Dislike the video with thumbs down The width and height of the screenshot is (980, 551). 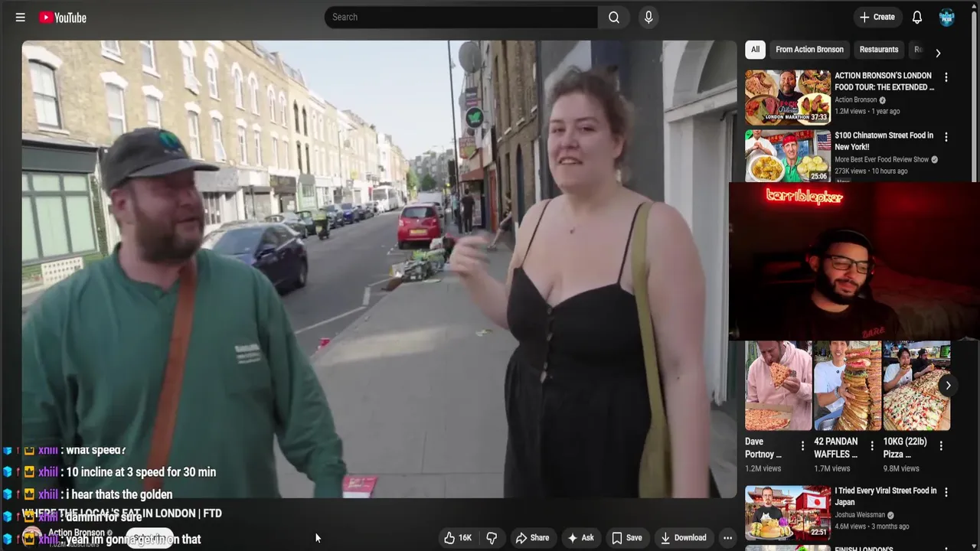[492, 538]
